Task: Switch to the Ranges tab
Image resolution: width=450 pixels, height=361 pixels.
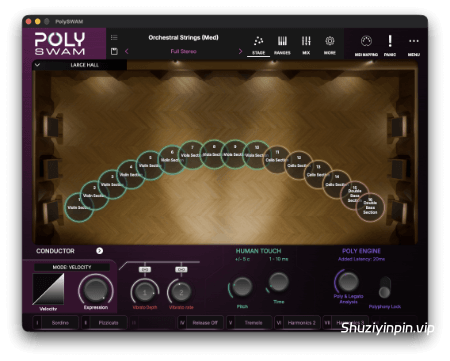Action: pos(282,45)
